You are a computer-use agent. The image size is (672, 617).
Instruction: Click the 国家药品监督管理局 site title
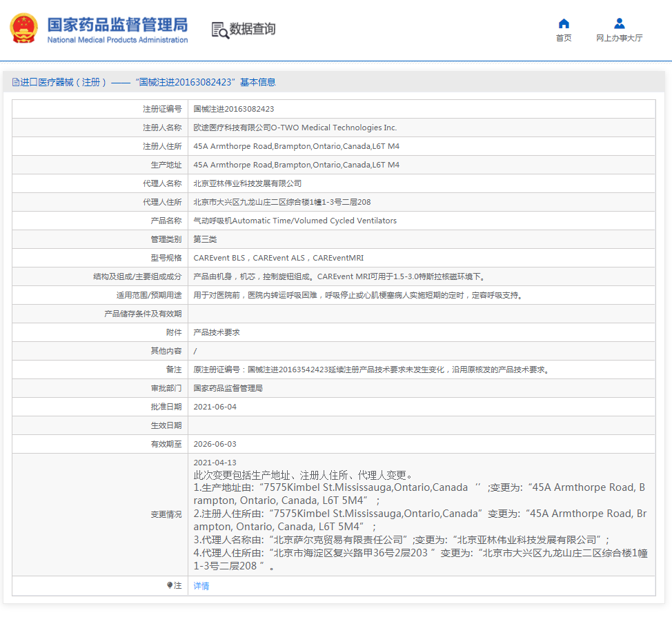117,25
